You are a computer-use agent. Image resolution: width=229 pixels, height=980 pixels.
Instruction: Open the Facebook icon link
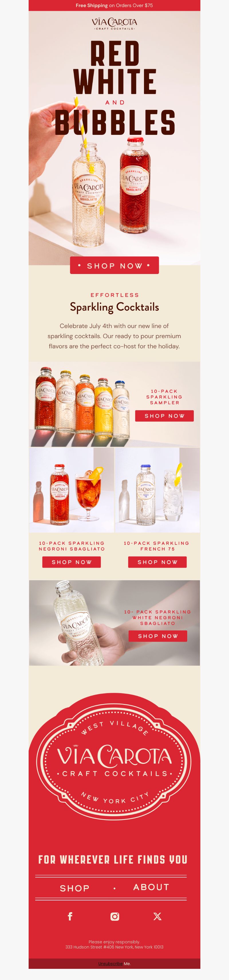[70, 916]
